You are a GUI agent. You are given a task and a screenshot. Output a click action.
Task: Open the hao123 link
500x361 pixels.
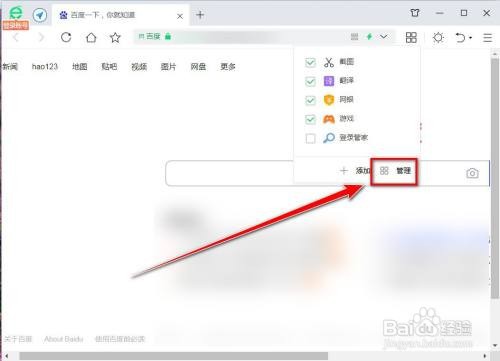[x=45, y=67]
